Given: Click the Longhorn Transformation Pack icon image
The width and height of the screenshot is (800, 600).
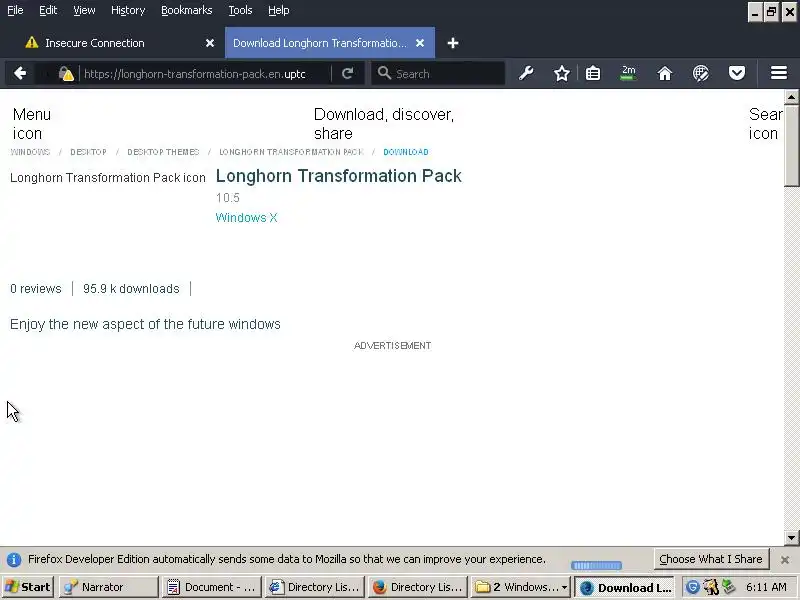Looking at the screenshot, I should coord(108,178).
